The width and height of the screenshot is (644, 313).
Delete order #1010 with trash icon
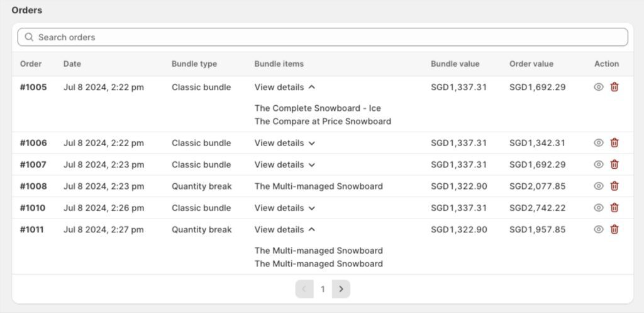pyautogui.click(x=614, y=208)
